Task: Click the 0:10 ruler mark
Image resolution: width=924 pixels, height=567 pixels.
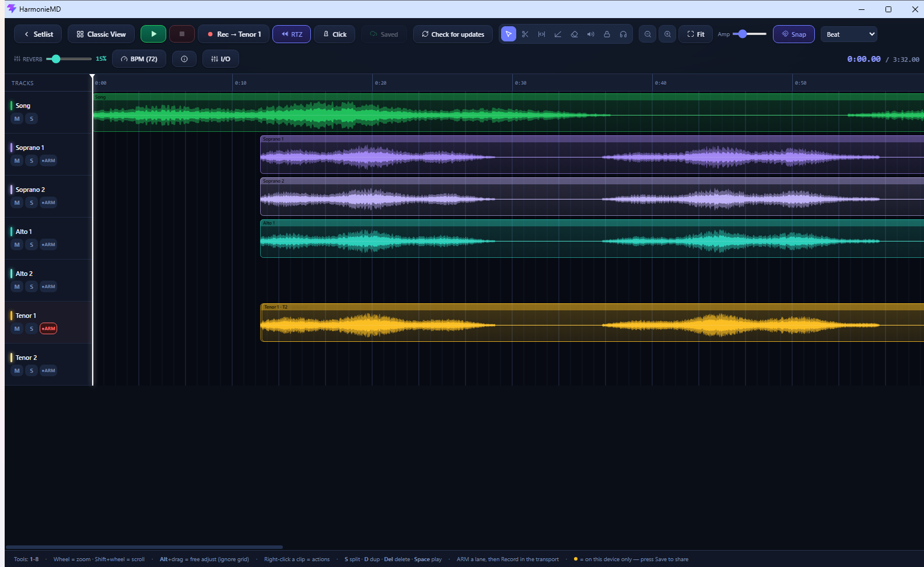Action: [x=240, y=83]
